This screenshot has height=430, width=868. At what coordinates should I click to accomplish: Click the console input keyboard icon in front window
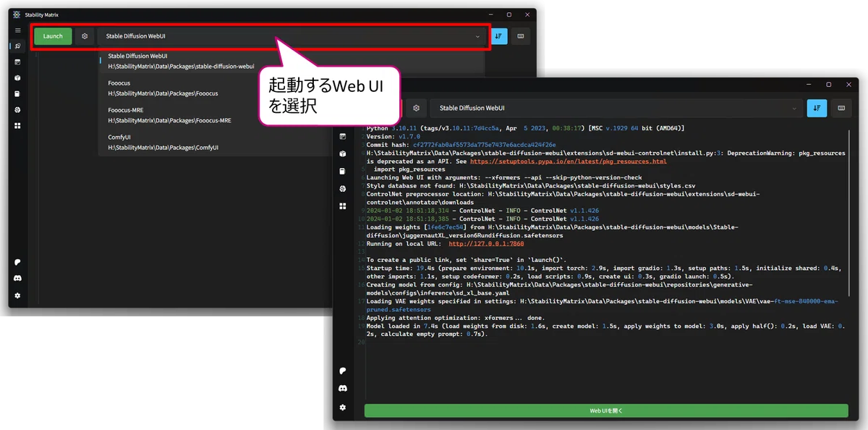coord(841,108)
